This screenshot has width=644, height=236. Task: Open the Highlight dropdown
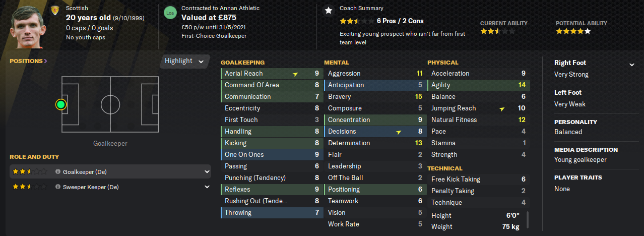184,61
